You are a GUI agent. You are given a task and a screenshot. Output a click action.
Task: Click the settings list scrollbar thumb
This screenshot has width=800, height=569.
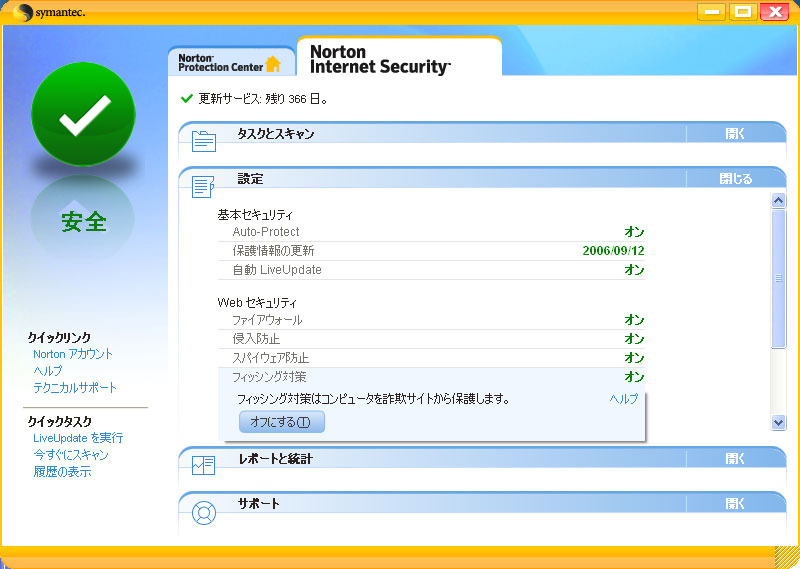778,279
